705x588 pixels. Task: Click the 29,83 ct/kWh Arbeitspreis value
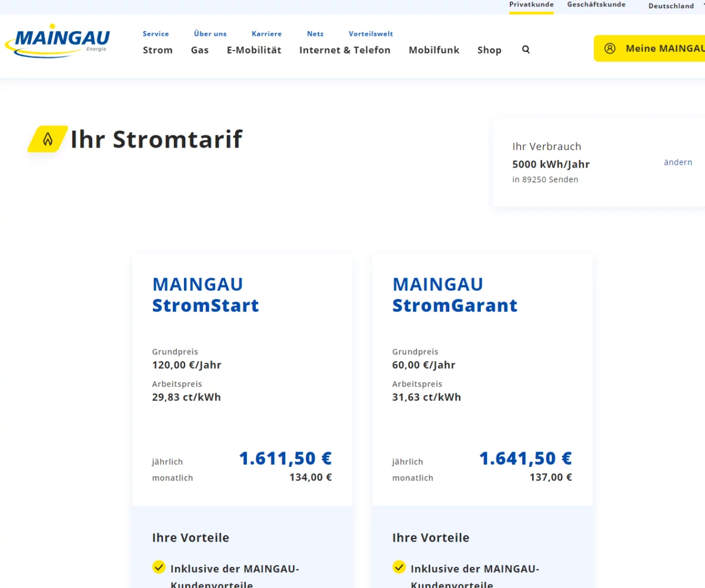tap(186, 397)
